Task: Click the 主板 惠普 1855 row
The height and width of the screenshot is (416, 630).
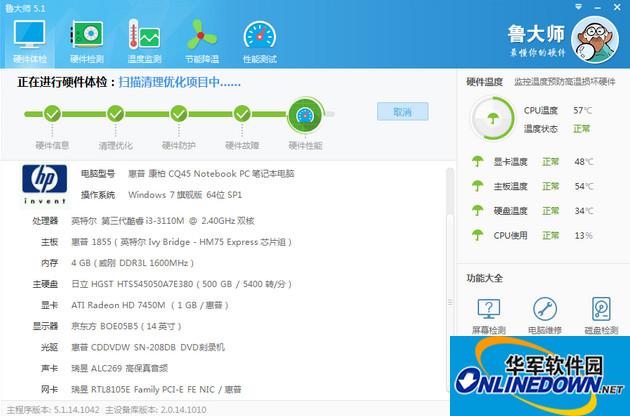Action: click(x=166, y=242)
